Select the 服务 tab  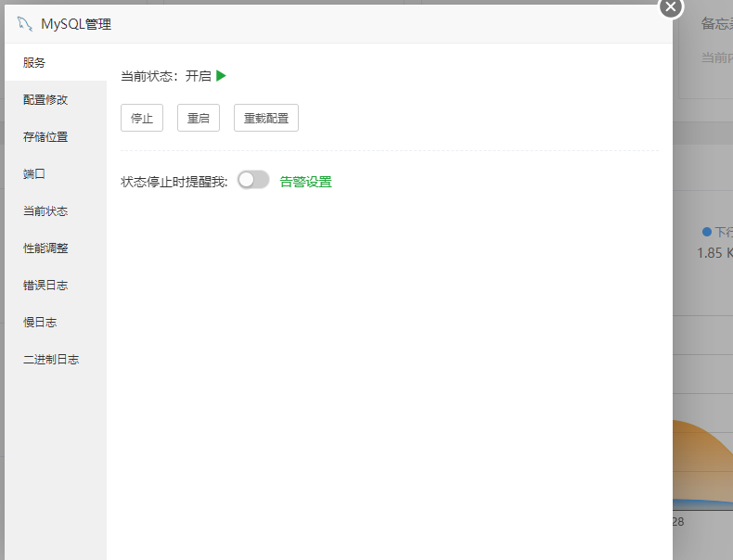pyautogui.click(x=56, y=62)
